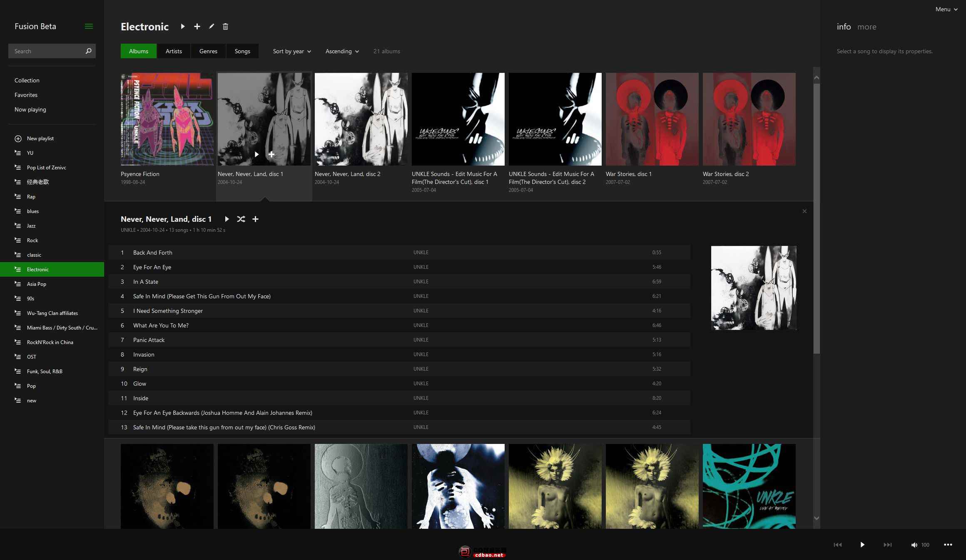Toggle the green hamburger sidebar menu
The image size is (966, 560).
(x=89, y=26)
